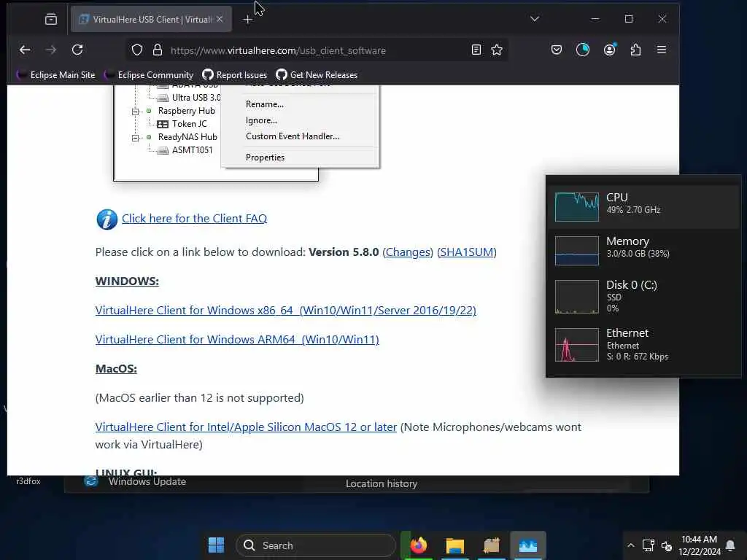
Task: Download VirtualHere Client for MacOS 12 or later
Action: pyautogui.click(x=246, y=427)
